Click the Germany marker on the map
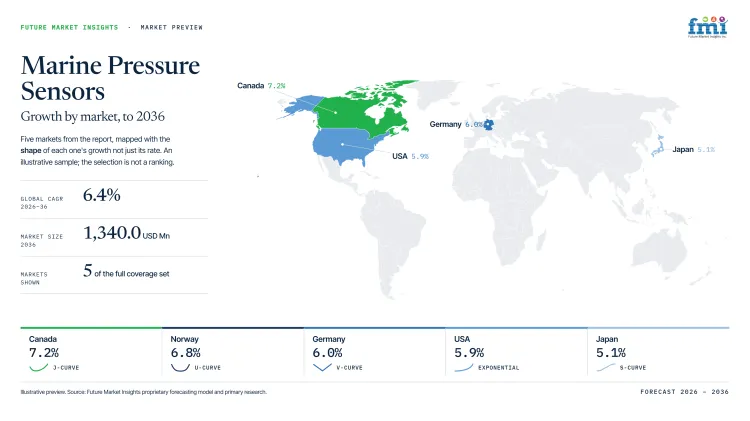This screenshot has height=421, width=750. [x=488, y=125]
